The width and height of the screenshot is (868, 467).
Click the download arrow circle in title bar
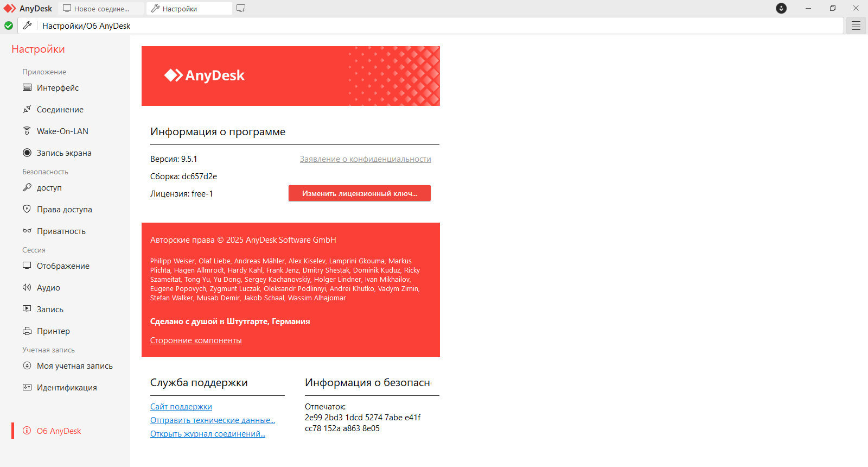781,8
